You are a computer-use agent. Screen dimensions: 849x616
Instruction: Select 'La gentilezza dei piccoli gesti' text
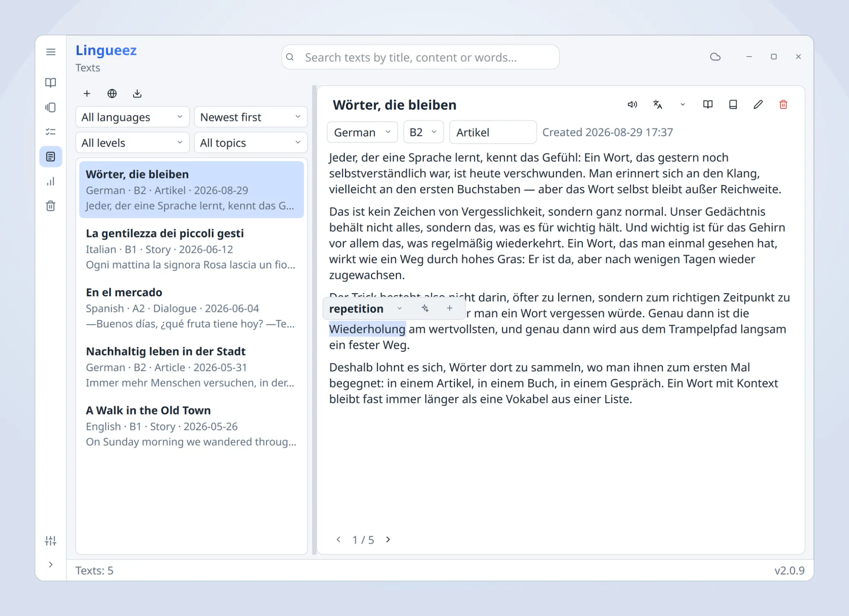coord(191,249)
